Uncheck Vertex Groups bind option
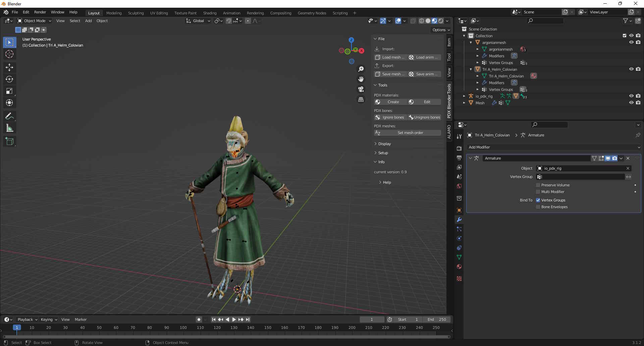The width and height of the screenshot is (644, 346). [x=538, y=200]
